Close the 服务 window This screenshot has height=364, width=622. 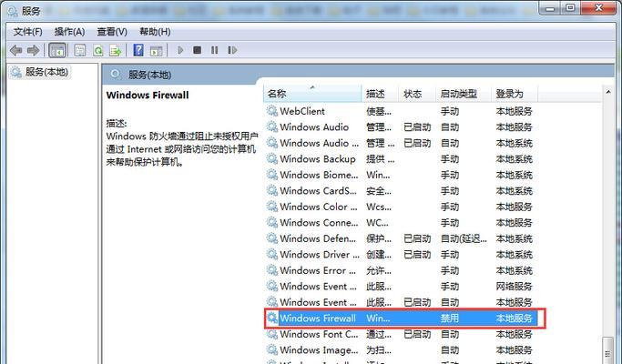[599, 8]
